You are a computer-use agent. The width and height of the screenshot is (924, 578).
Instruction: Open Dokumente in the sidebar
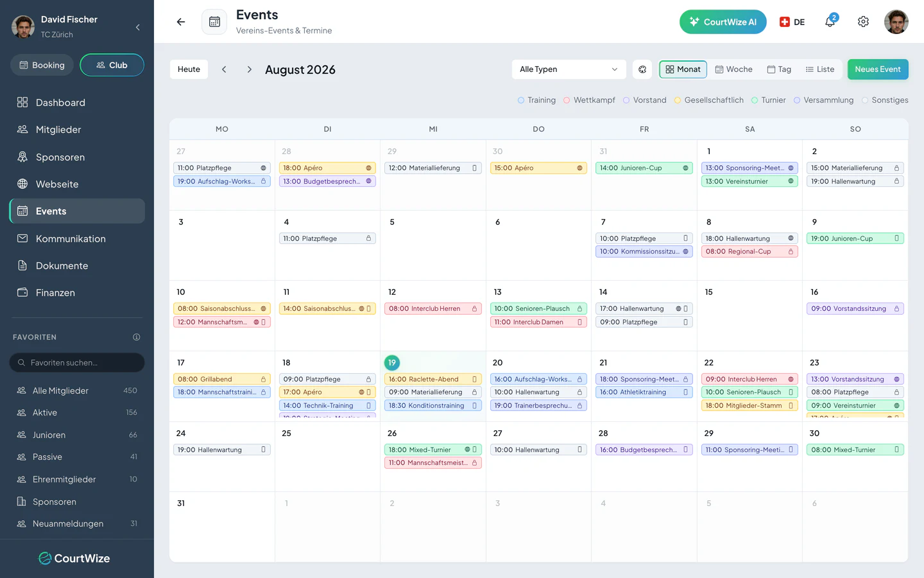point(77,266)
